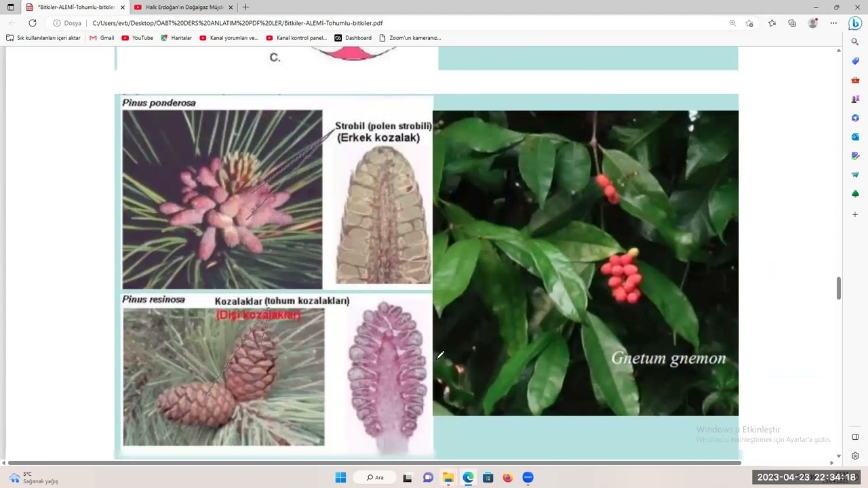868x488 pixels.
Task: Open Zoom from the taskbar
Action: tap(528, 478)
